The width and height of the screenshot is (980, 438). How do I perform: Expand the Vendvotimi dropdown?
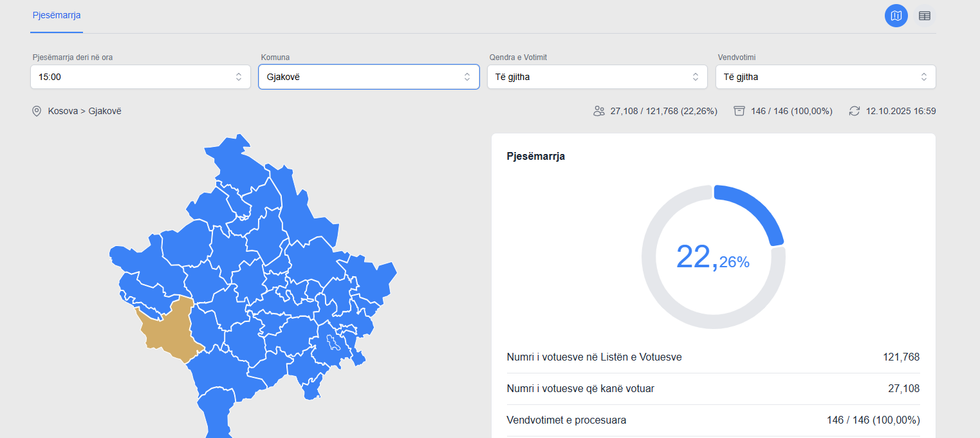click(826, 77)
